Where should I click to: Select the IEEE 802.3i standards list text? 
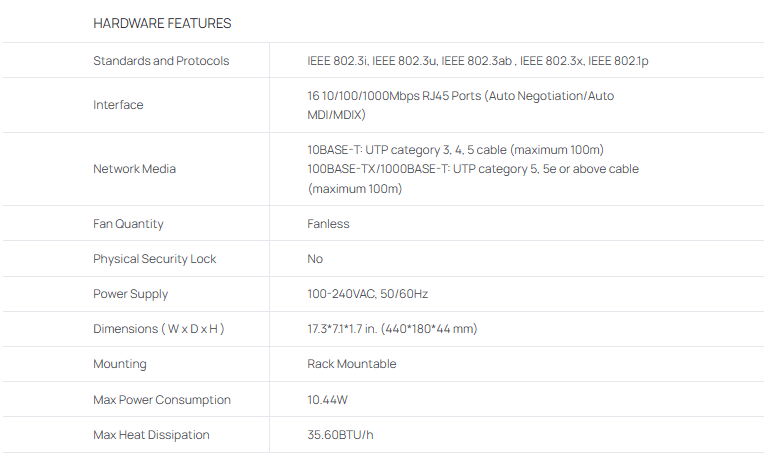pos(477,61)
